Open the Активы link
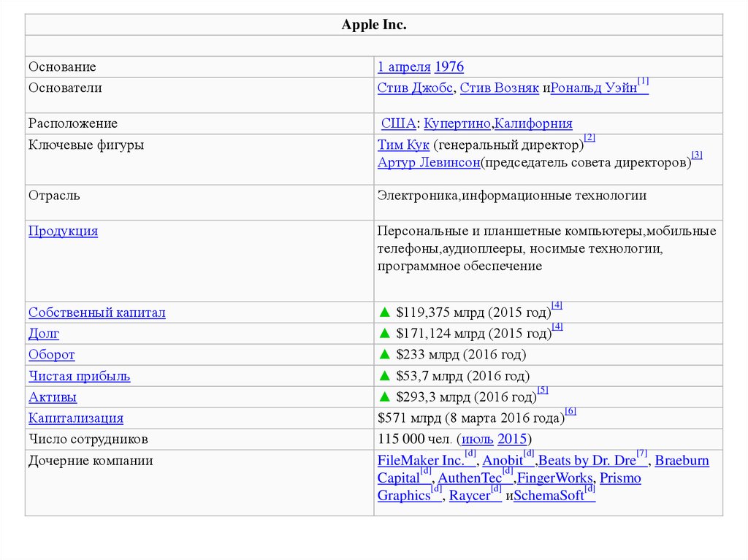Viewport: 748px width, 560px height. 53,398
